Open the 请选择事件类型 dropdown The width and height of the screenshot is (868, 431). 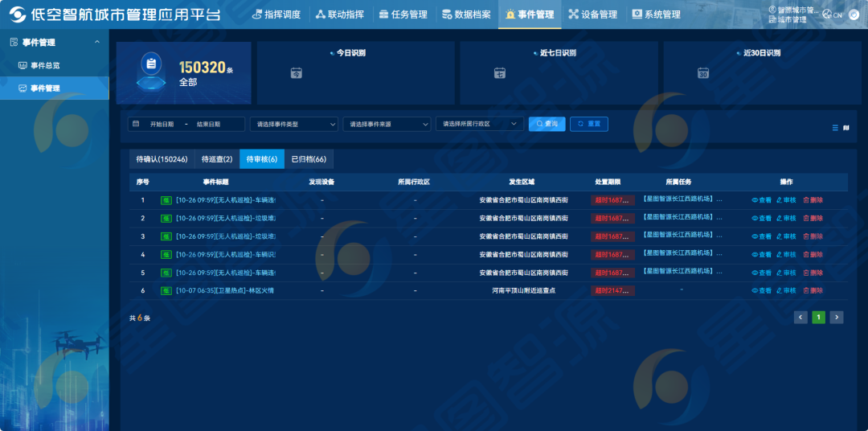tap(297, 124)
